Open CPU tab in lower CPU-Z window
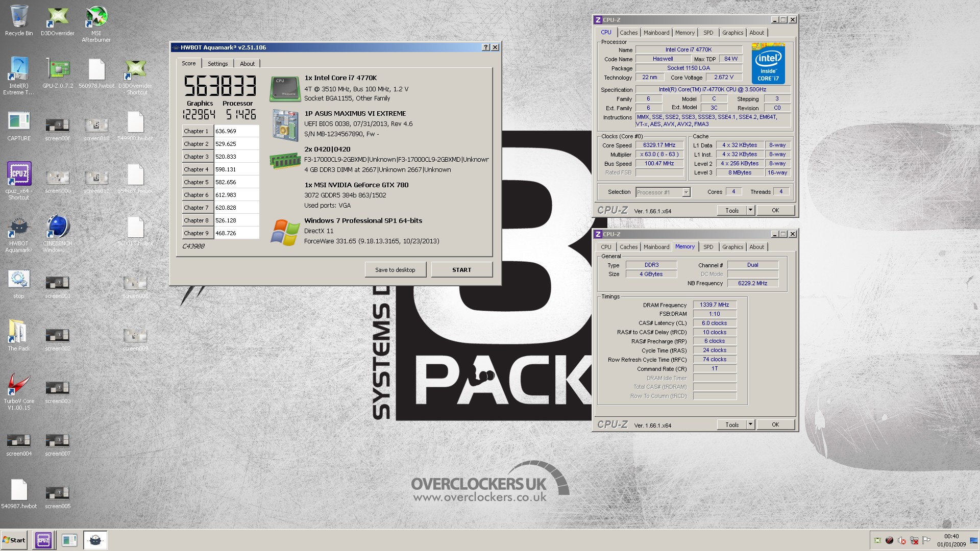This screenshot has width=980, height=551. [606, 247]
